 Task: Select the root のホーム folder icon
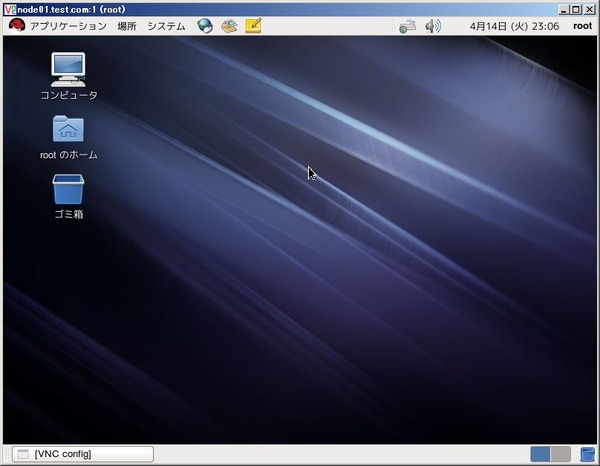[68, 137]
